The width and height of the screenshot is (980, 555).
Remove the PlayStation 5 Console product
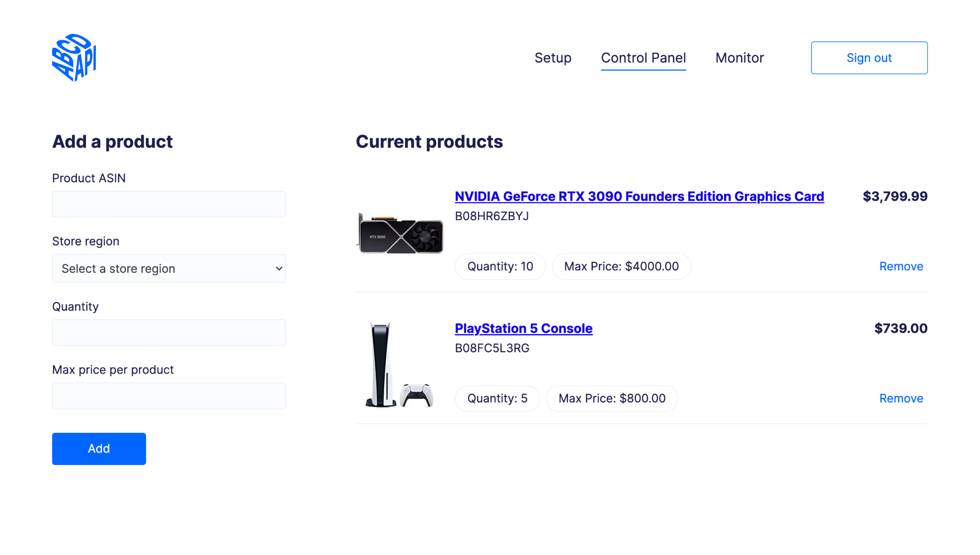tap(901, 398)
